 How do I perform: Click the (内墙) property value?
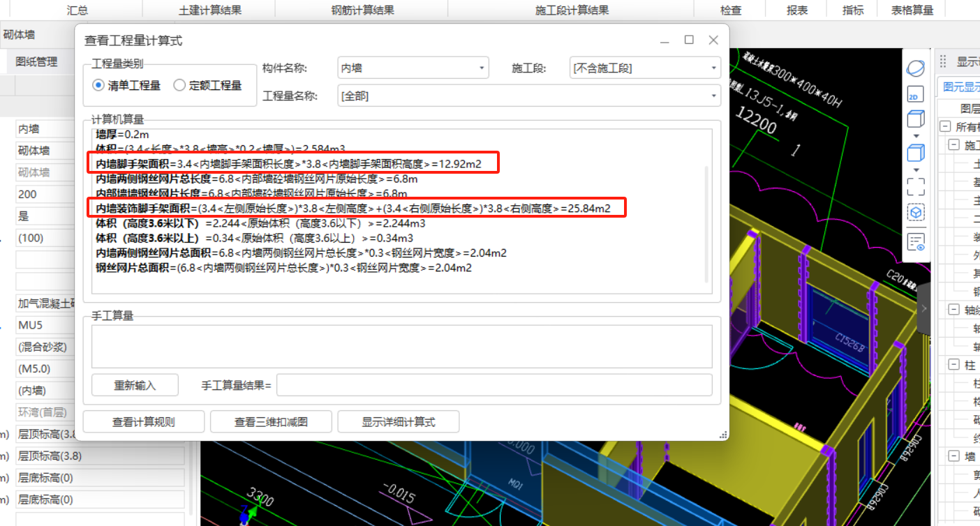pos(45,391)
